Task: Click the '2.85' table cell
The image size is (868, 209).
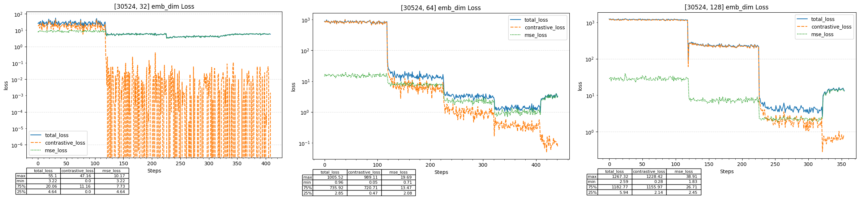Action: pos(330,193)
